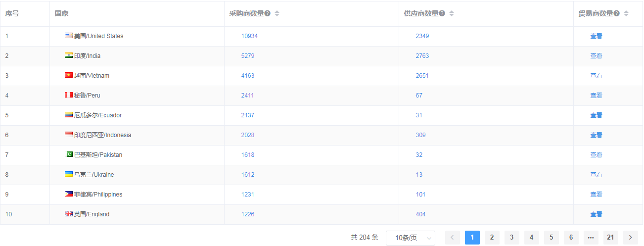Click the United States flag icon

tap(69, 36)
